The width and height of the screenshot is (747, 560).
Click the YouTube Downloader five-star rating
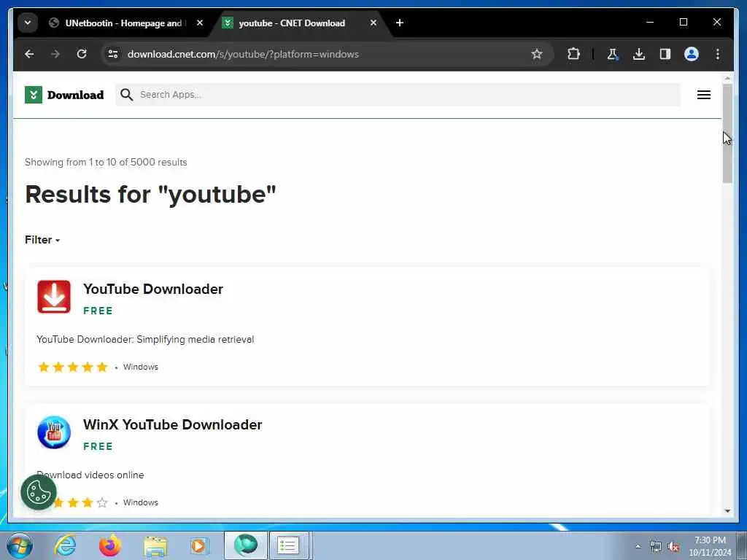point(73,367)
